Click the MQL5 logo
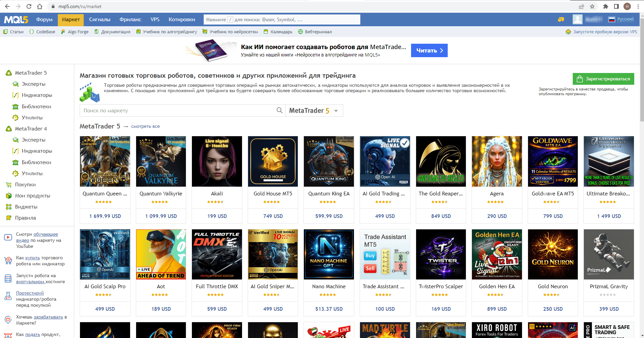This screenshot has height=338, width=644. pos(16,20)
